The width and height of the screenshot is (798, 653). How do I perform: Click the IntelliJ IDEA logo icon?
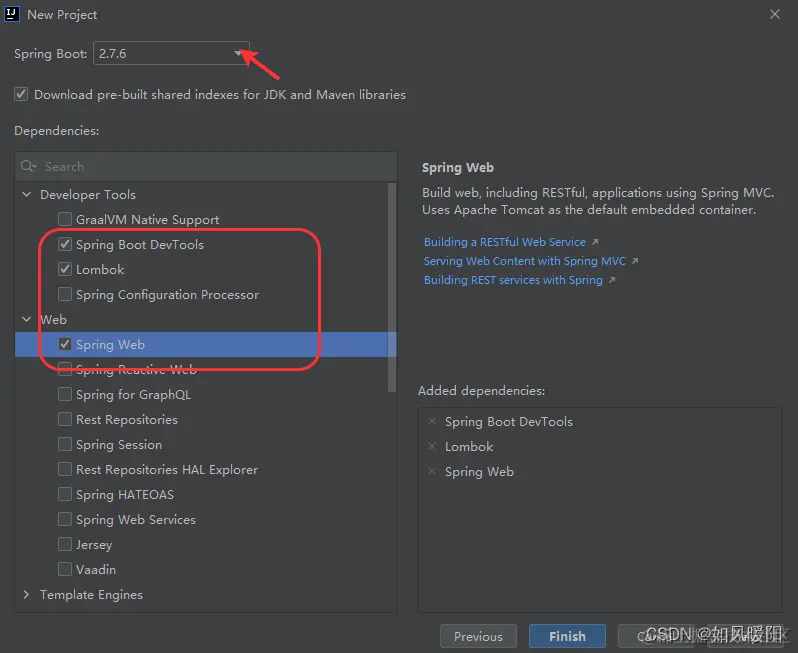pyautogui.click(x=12, y=14)
